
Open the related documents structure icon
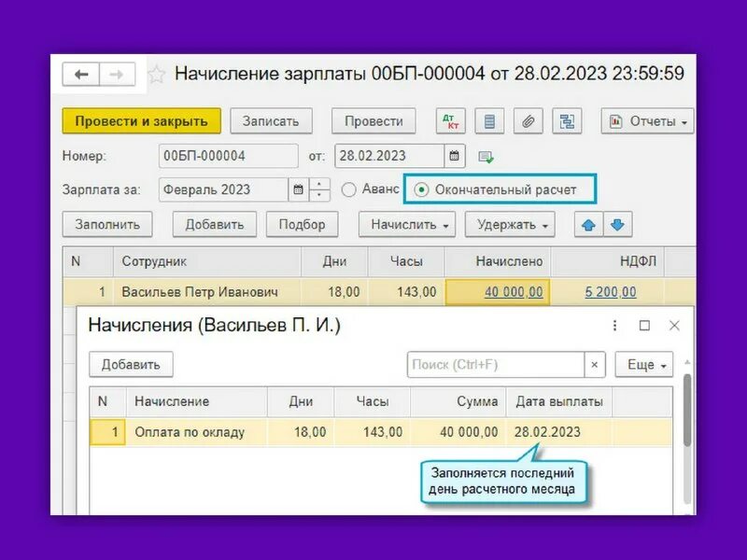point(568,121)
